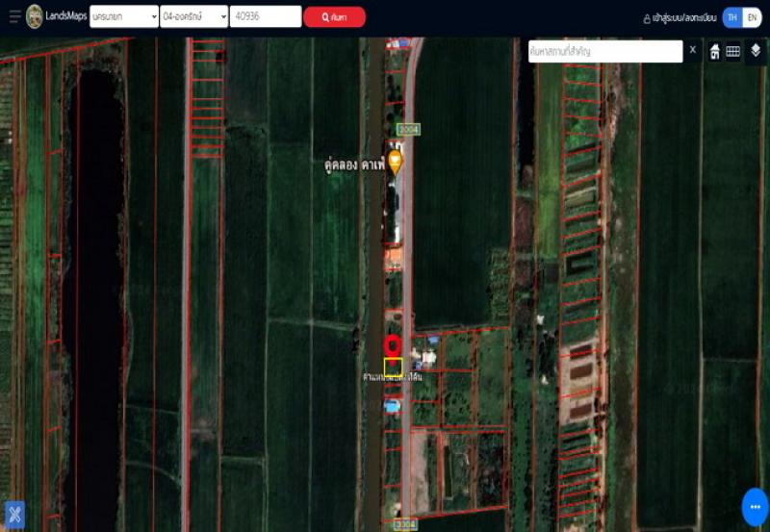Select the yellow highlighted land parcel

[393, 367]
